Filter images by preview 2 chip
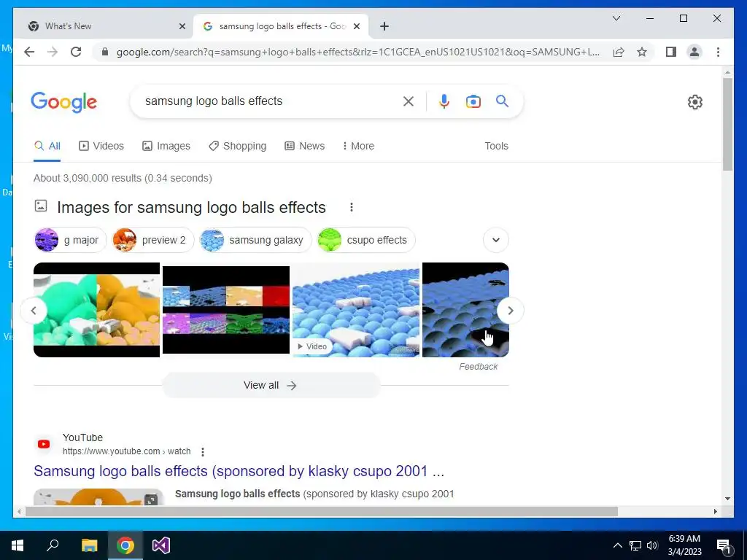 click(x=153, y=240)
